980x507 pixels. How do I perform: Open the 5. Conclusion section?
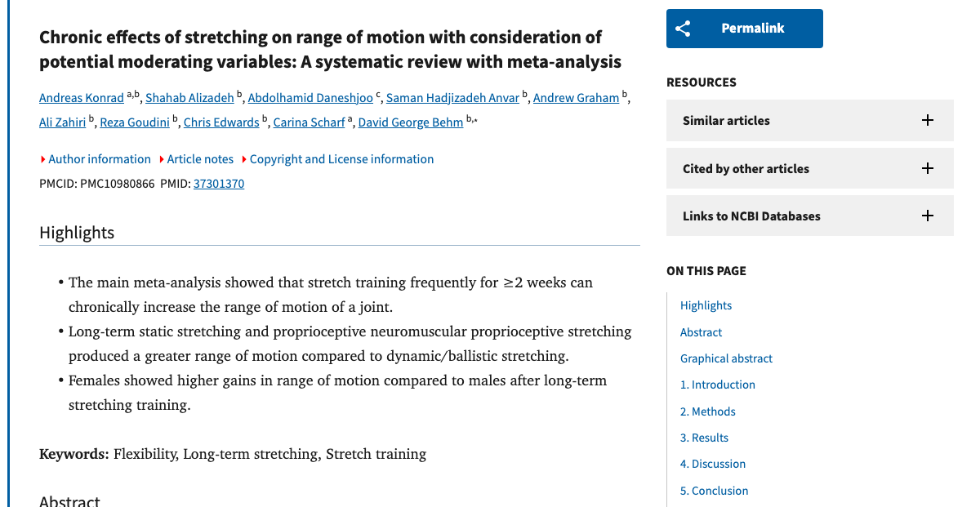tap(714, 490)
